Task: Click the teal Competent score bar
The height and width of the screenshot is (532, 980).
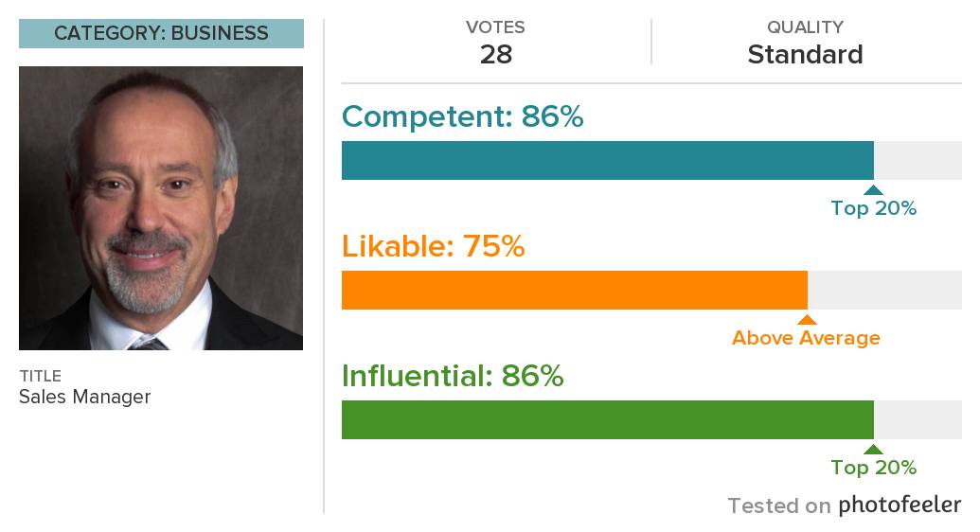Action: [x=608, y=161]
